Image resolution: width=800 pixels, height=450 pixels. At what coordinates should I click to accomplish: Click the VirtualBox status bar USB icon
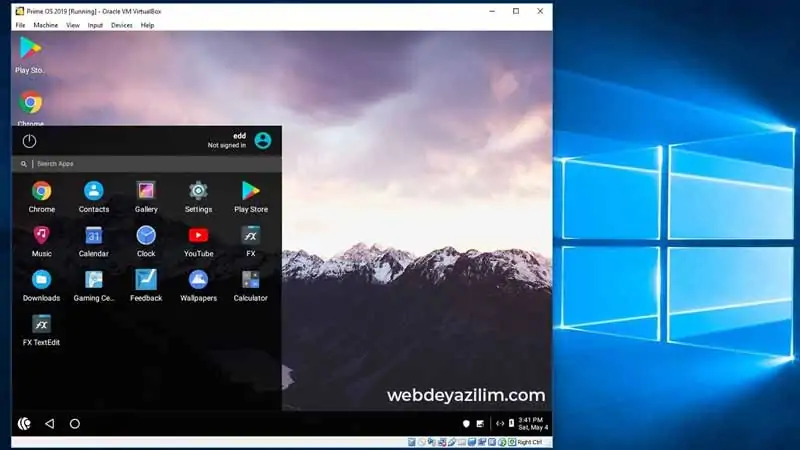coord(452,442)
